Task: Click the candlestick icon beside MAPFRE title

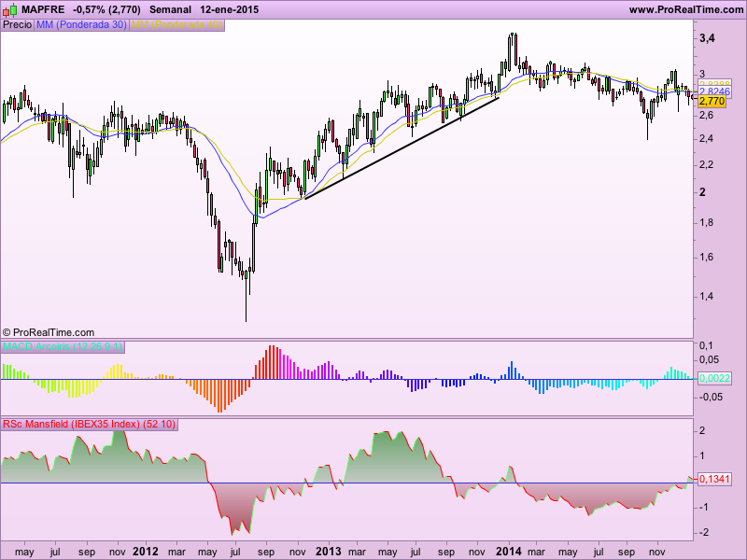Action: point(10,9)
